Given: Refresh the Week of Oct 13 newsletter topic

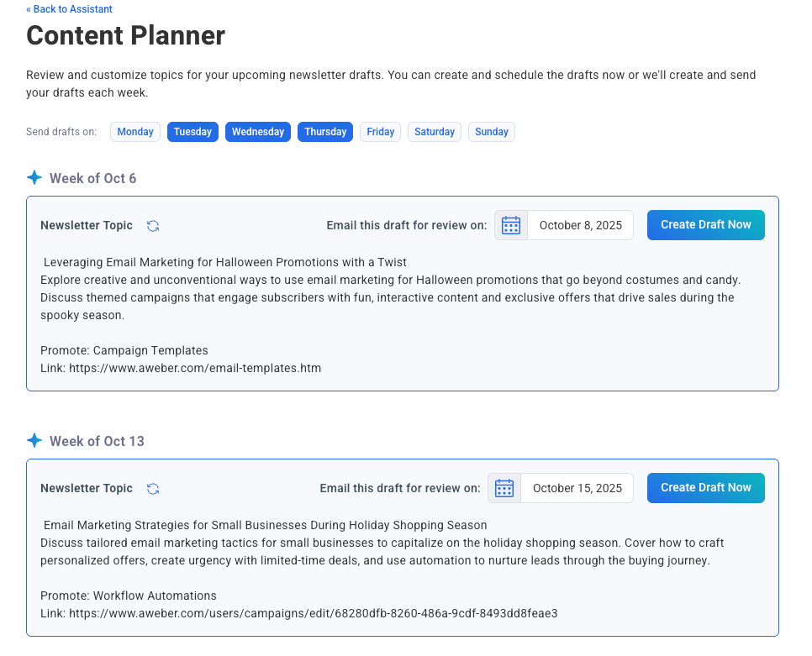Looking at the screenshot, I should click(x=153, y=489).
